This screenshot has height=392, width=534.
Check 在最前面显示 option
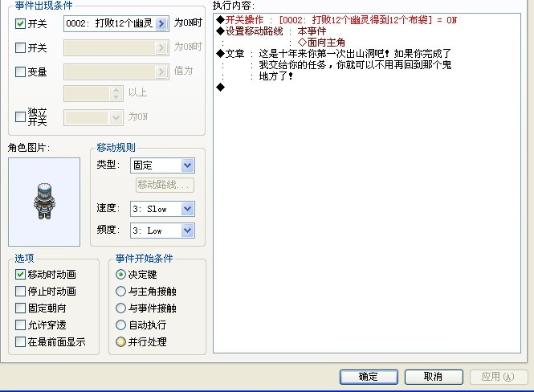pos(20,341)
